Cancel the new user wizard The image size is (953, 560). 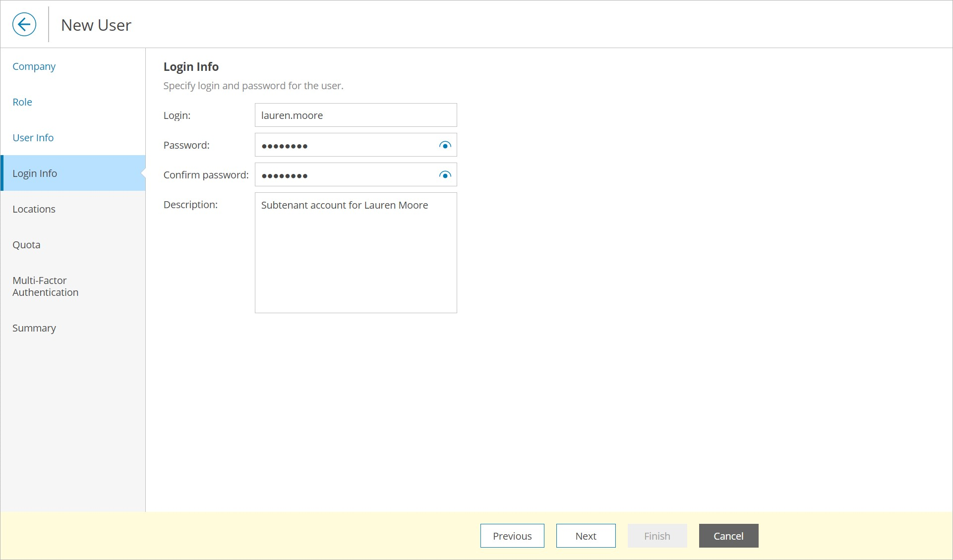728,536
